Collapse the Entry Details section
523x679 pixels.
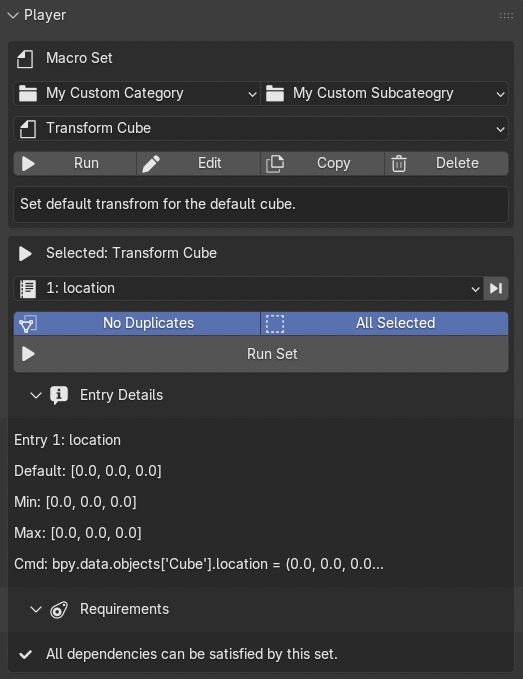click(36, 395)
